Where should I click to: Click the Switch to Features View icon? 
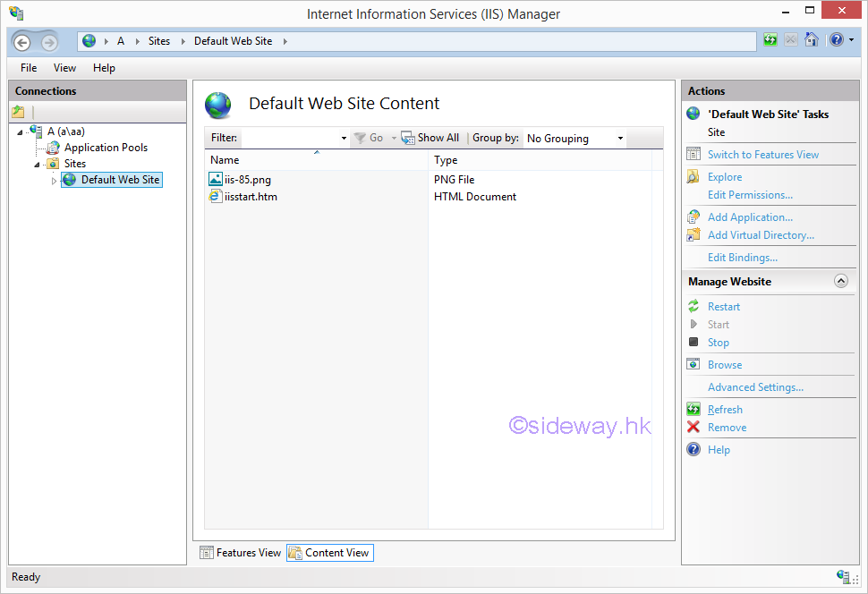click(x=694, y=154)
